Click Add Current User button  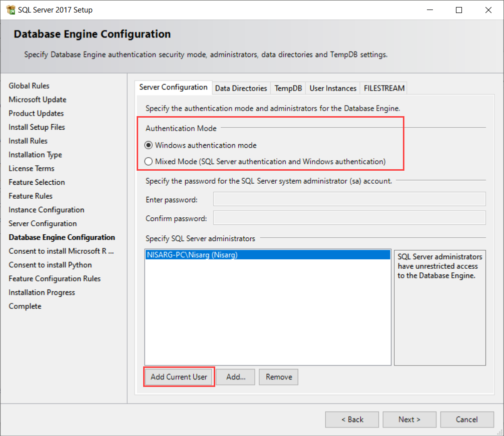pyautogui.click(x=179, y=377)
